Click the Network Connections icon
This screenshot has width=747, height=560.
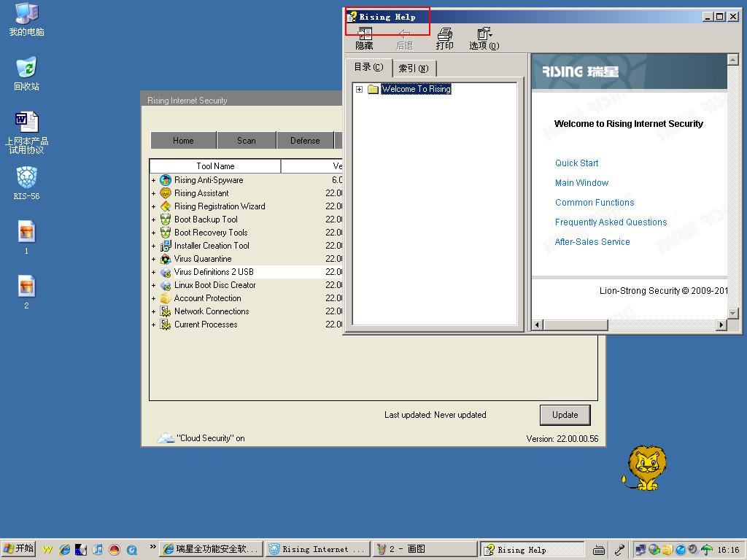pos(166,311)
